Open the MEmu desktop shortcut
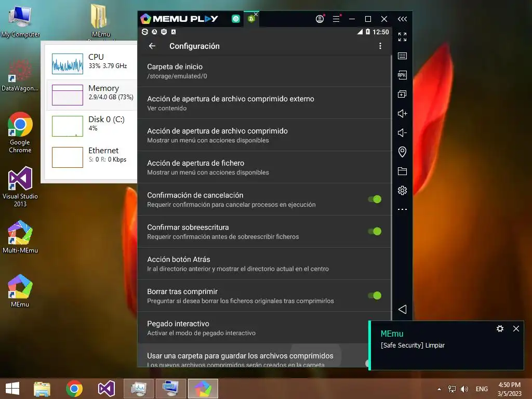 click(x=20, y=290)
